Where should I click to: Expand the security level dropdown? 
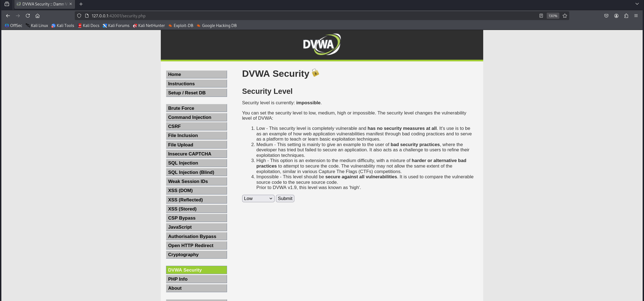coord(258,198)
